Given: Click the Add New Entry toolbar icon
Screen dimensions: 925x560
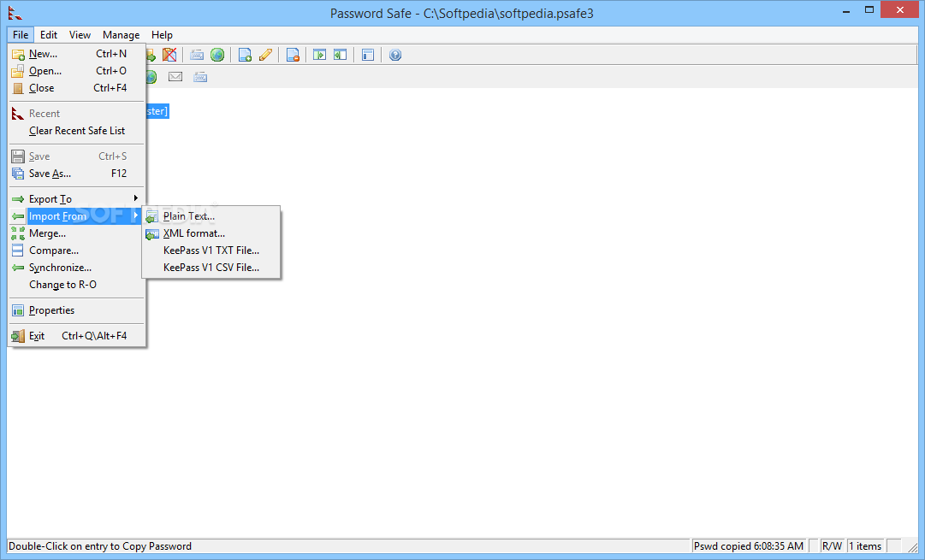Looking at the screenshot, I should [x=245, y=55].
